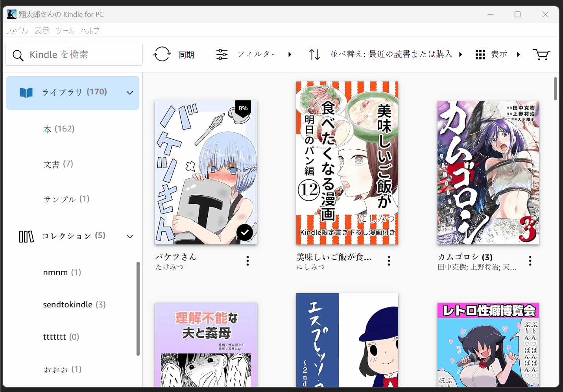563x392 pixels.
Task: Open the ヘルプ menu
Action: tap(90, 30)
